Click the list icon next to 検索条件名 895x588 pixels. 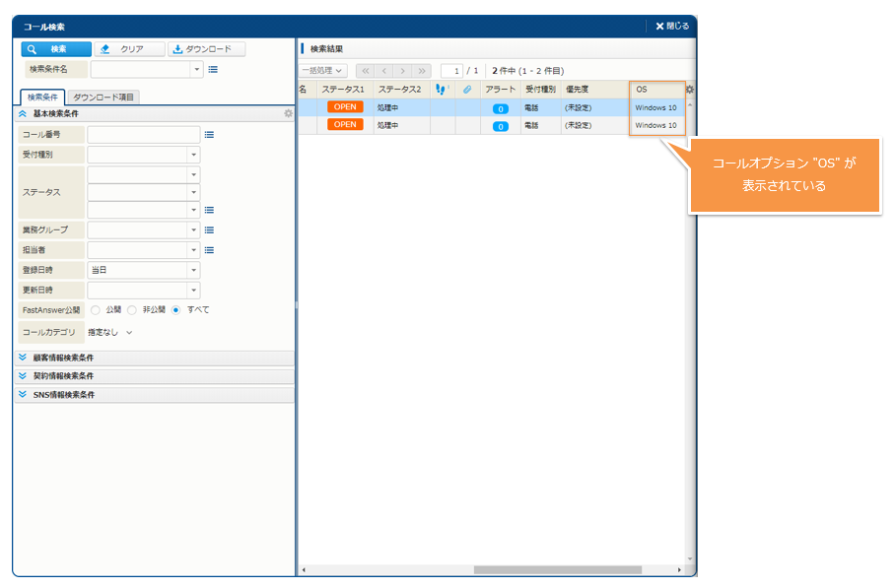(x=213, y=70)
